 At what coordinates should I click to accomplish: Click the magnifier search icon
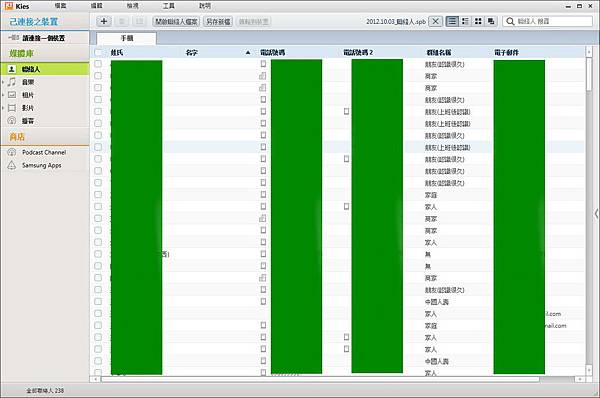coord(510,21)
